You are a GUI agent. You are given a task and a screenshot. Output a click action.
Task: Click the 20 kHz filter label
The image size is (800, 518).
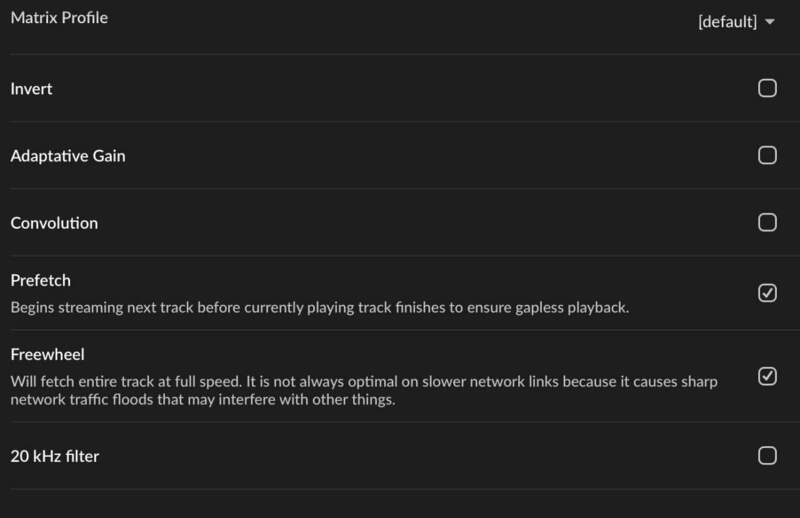[55, 457]
